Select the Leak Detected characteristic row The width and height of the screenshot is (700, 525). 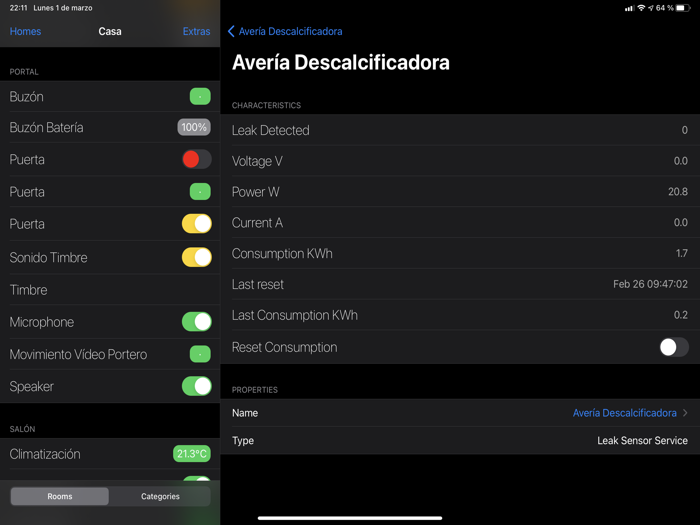pyautogui.click(x=460, y=130)
